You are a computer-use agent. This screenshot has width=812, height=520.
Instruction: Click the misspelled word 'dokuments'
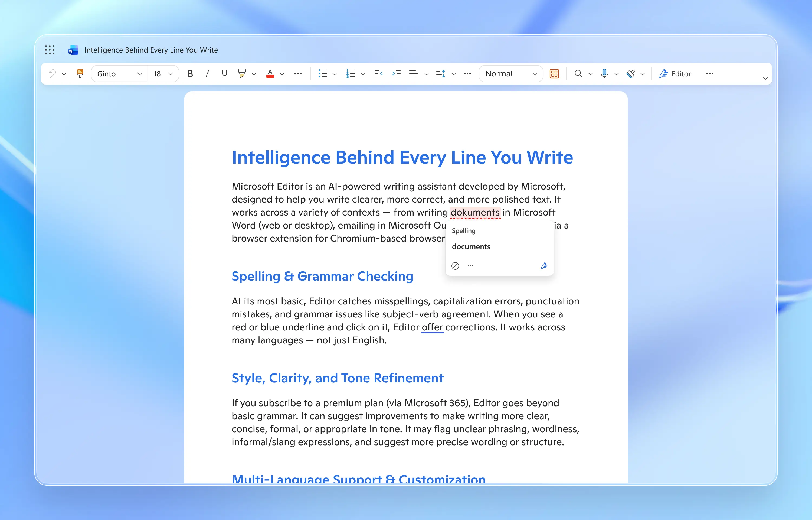(x=475, y=212)
